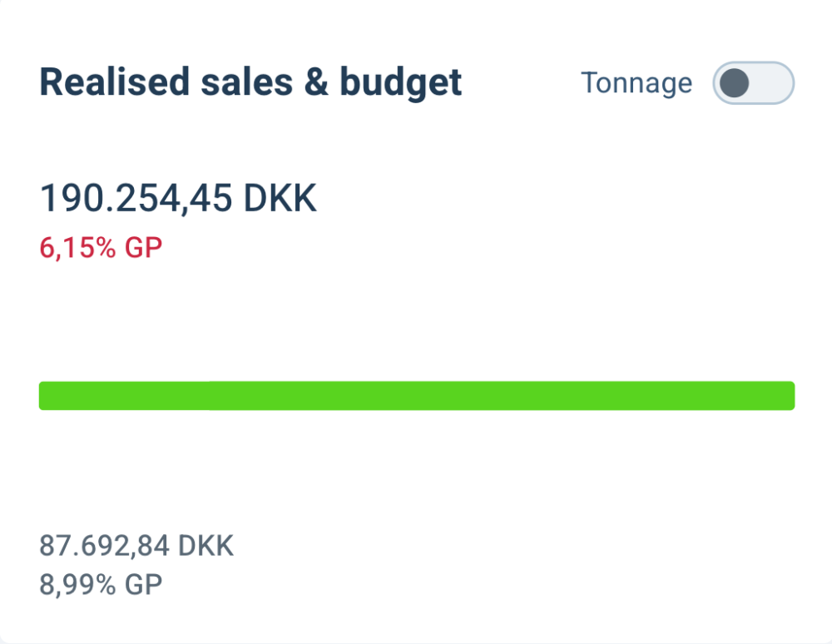Click the "DKK" unit next to 87.692,84
Viewport: 832px width, 644px height.
[x=206, y=546]
